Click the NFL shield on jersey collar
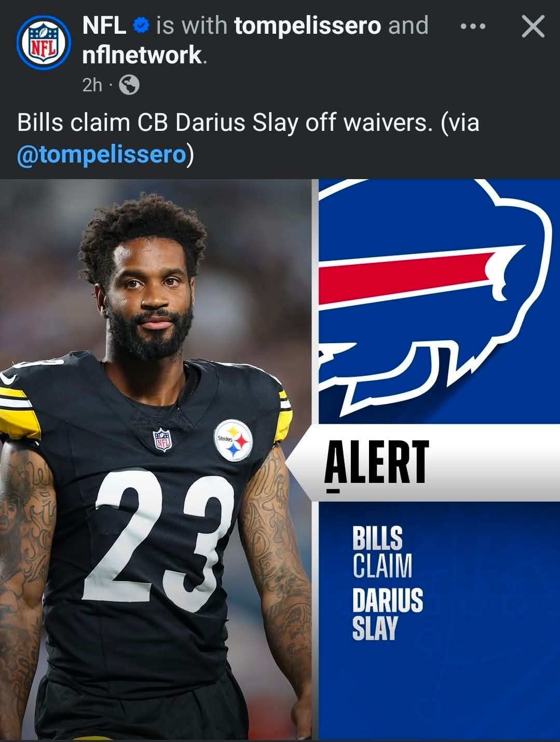 pyautogui.click(x=162, y=439)
